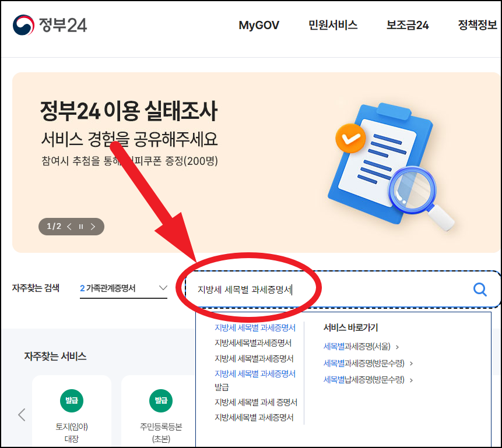Pause the banner slideshow
Screen dimensions: 502x448
(x=81, y=227)
